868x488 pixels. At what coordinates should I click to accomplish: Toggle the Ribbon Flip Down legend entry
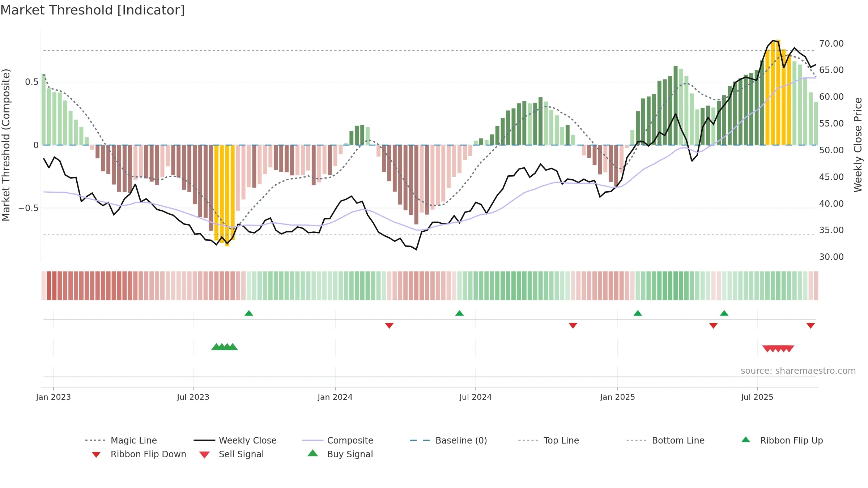coord(139,454)
